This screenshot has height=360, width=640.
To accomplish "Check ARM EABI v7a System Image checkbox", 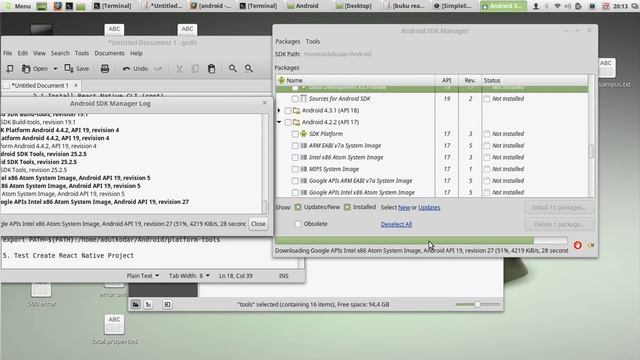I will pyautogui.click(x=295, y=146).
